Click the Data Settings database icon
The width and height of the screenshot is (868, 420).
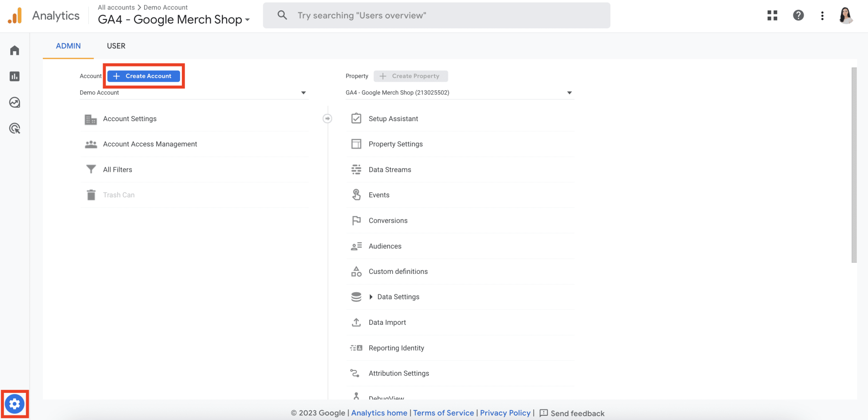tap(356, 297)
